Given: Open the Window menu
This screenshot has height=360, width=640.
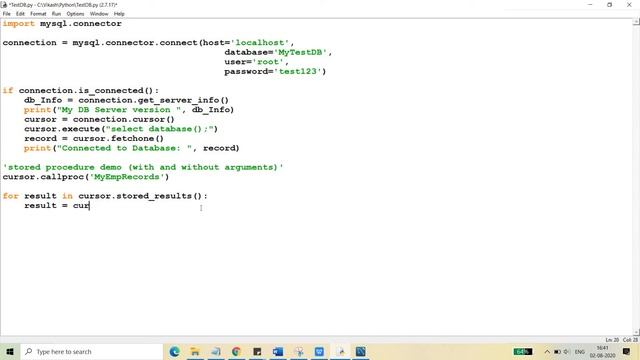Looking at the screenshot, I should (99, 14).
